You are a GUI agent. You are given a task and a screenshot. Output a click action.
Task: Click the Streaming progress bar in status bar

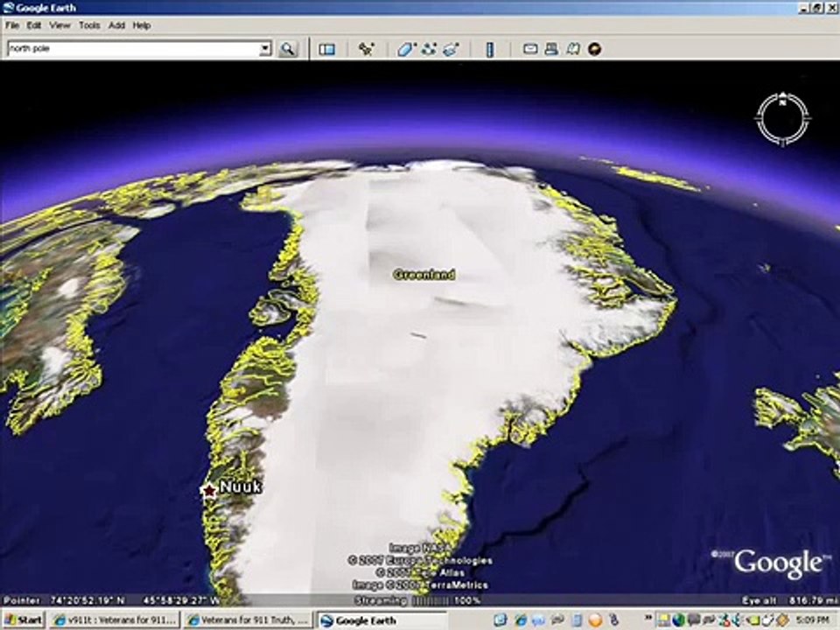430,600
